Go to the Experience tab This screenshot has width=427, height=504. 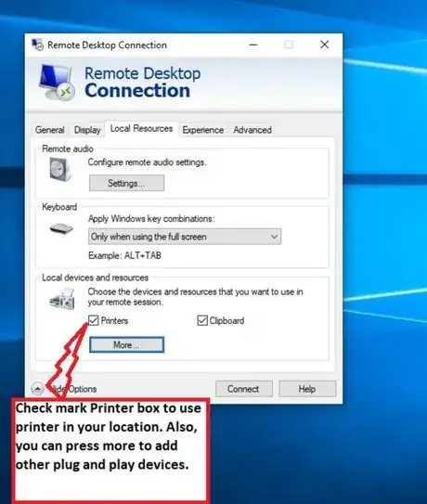(203, 130)
